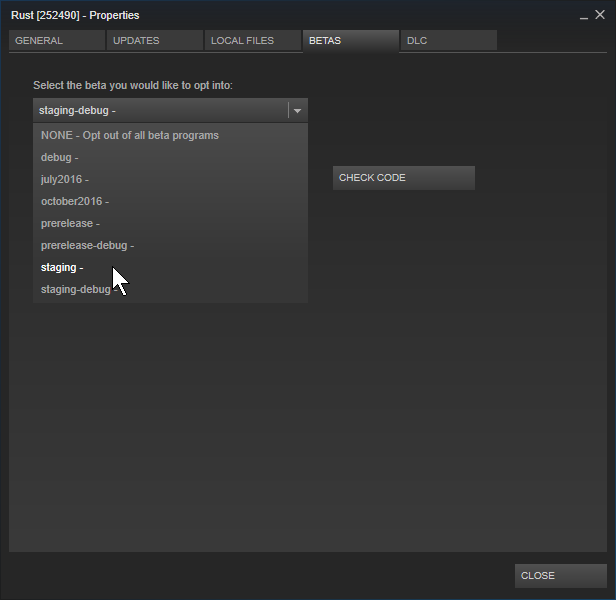The image size is (616, 600).
Task: Select the BETAS tab
Action: tap(351, 40)
